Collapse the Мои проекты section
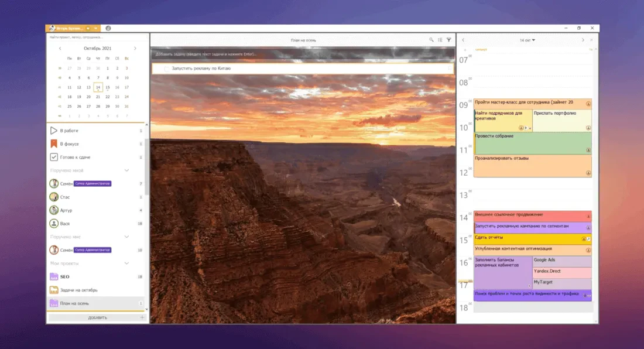Screen dimensions: 644x349 click(126, 263)
